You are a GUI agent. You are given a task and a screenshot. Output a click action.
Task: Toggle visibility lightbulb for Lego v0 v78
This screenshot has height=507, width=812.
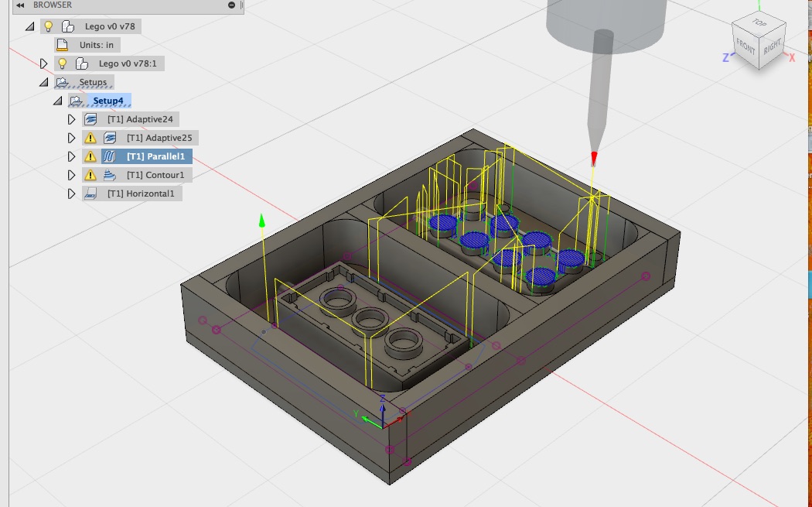pyautogui.click(x=48, y=26)
